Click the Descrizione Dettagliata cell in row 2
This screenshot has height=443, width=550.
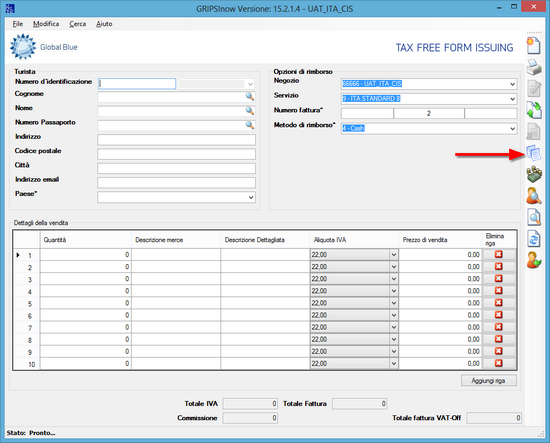point(265,267)
